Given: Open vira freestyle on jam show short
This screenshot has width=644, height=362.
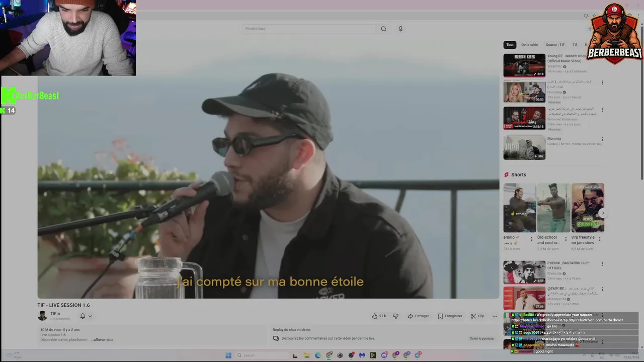Looking at the screenshot, I should tap(588, 208).
